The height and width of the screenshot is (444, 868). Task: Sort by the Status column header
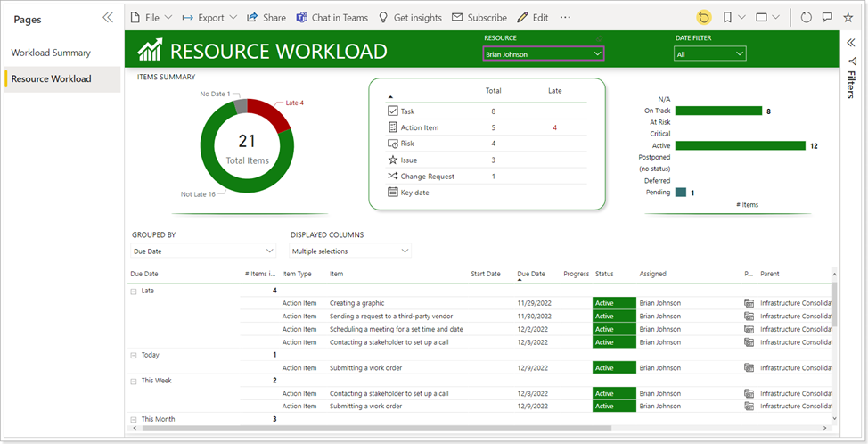click(x=604, y=274)
